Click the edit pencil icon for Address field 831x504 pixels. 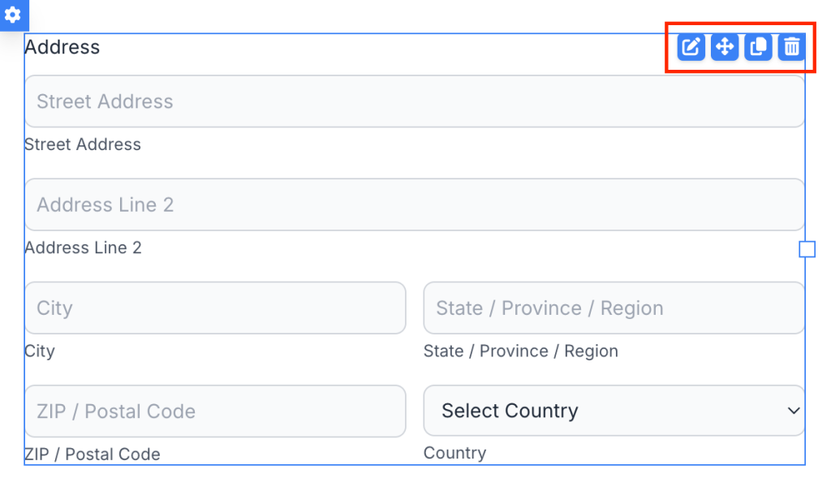[690, 48]
